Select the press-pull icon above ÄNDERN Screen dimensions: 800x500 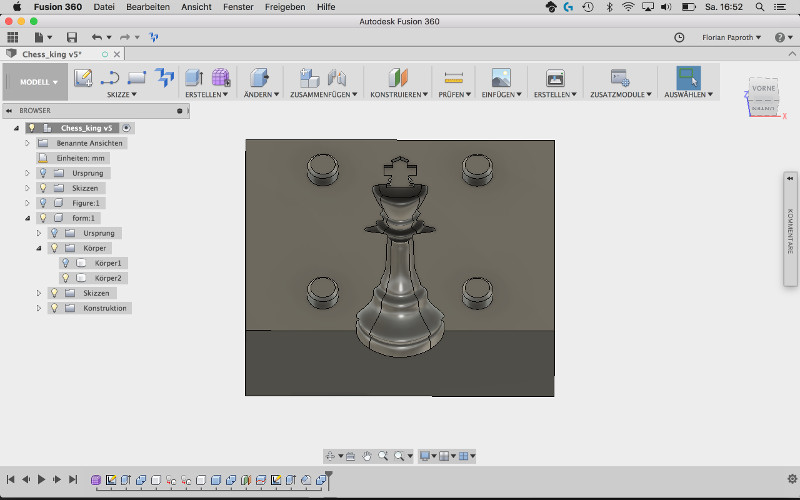[x=259, y=78]
